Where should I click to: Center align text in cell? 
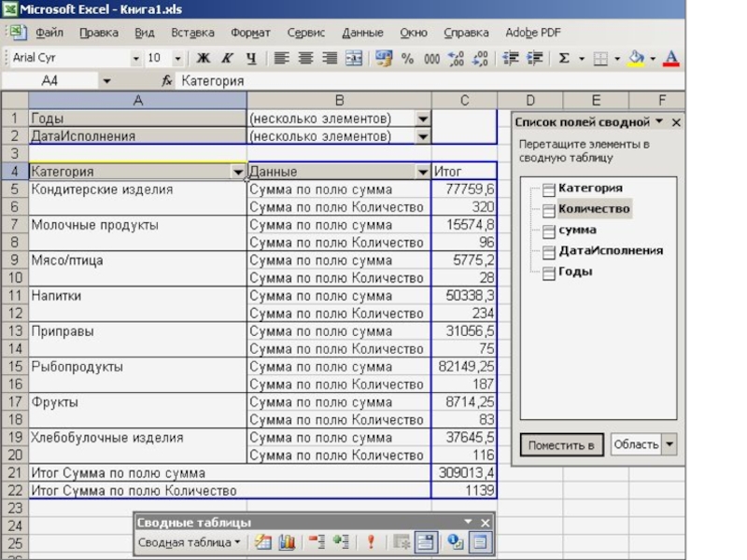tap(305, 59)
